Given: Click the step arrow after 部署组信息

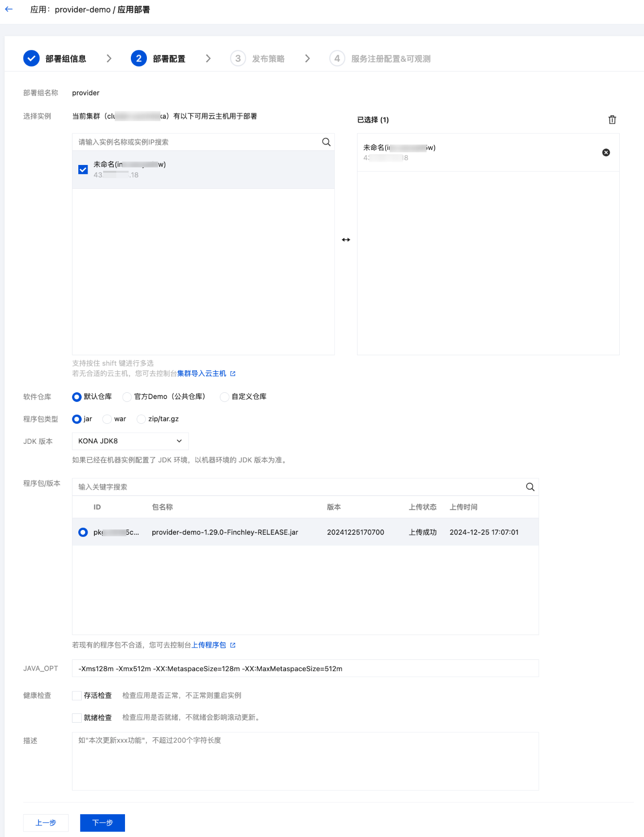Looking at the screenshot, I should (x=109, y=58).
